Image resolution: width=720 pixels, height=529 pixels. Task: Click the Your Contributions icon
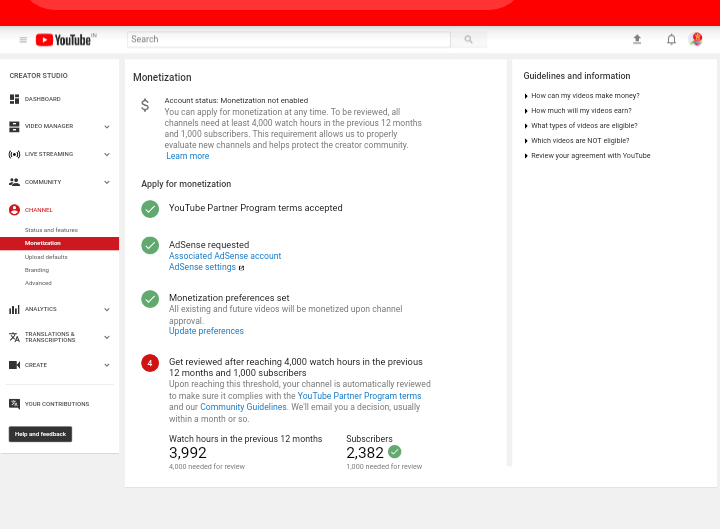(14, 404)
